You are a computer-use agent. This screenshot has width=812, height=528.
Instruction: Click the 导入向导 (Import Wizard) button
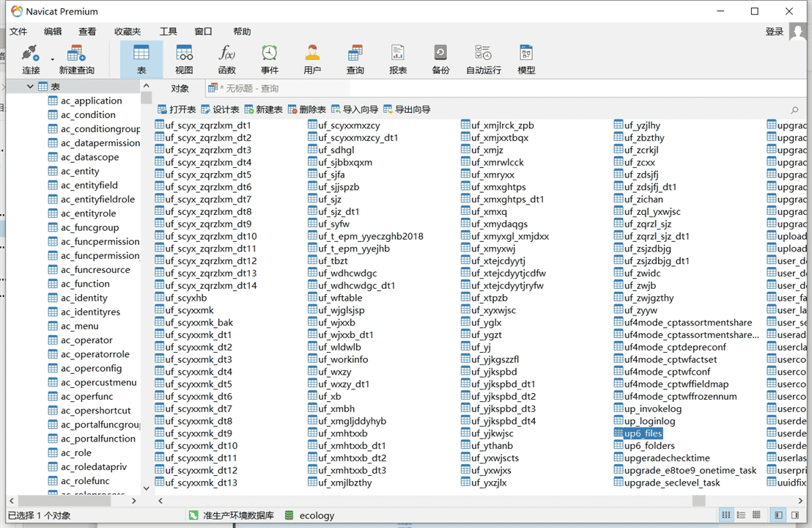(x=355, y=109)
